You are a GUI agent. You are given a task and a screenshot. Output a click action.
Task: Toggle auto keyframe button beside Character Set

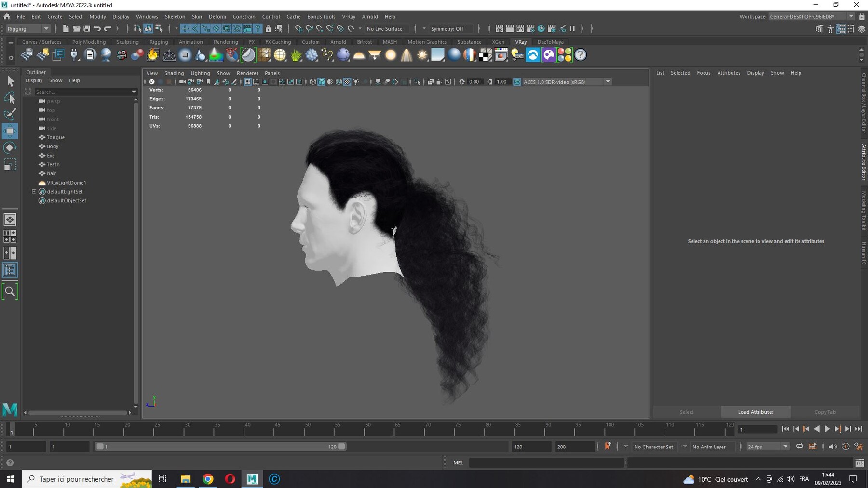608,447
